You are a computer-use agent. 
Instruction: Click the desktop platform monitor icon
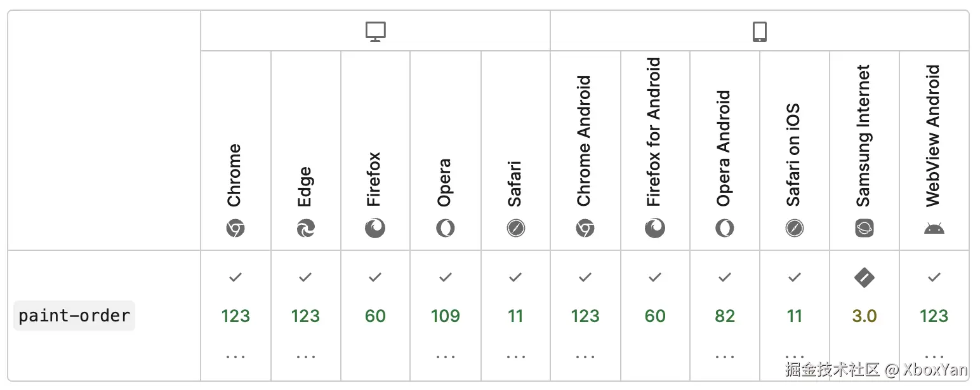click(x=376, y=32)
